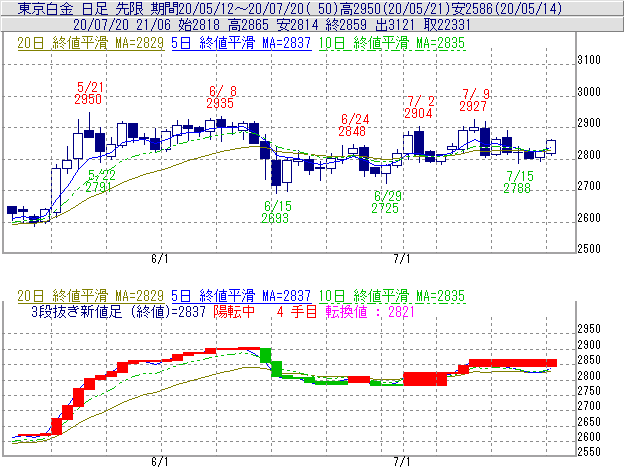
Task: Click upper chart 20日 終値平滑 MA=2829 legend
Action: 90,43
